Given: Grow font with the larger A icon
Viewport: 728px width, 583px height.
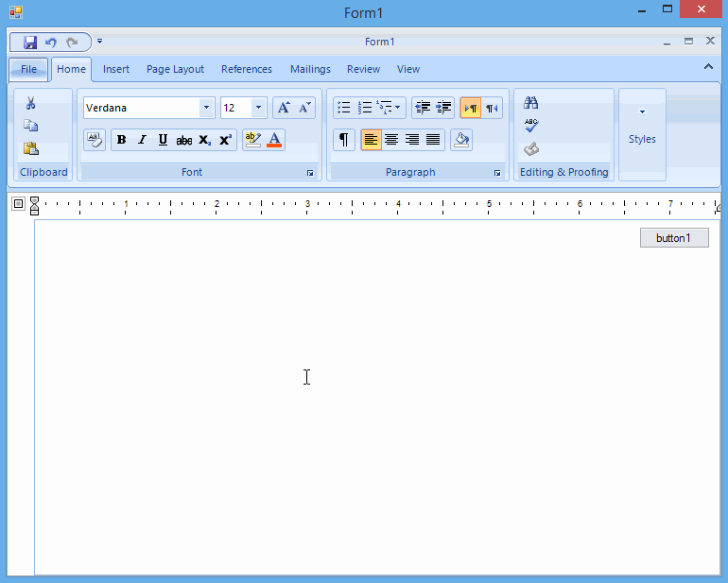Looking at the screenshot, I should click(x=284, y=108).
